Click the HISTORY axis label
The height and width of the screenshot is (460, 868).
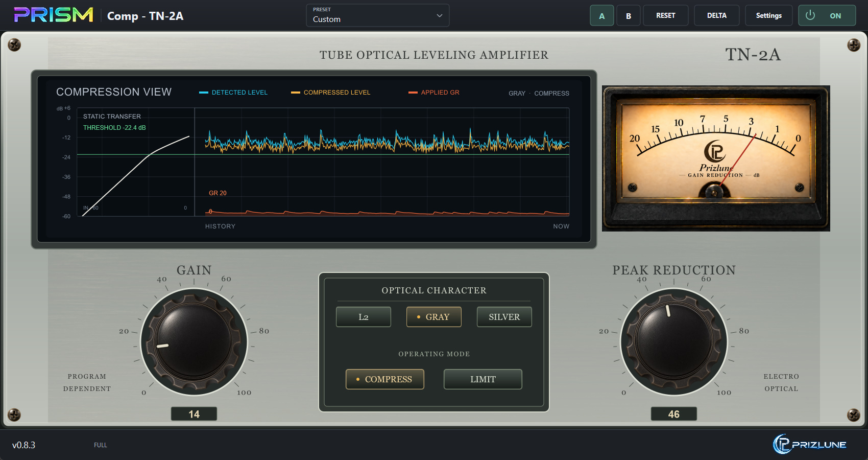[x=221, y=226]
